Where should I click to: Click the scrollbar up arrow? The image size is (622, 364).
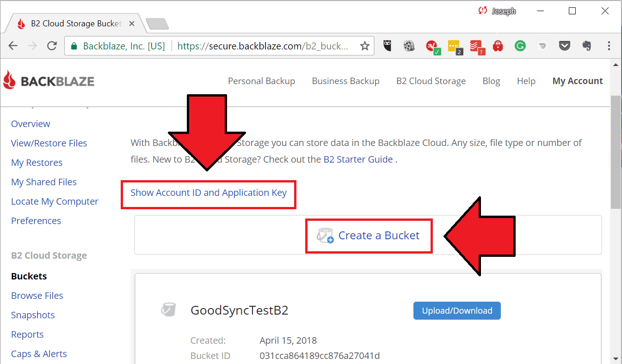pyautogui.click(x=616, y=66)
